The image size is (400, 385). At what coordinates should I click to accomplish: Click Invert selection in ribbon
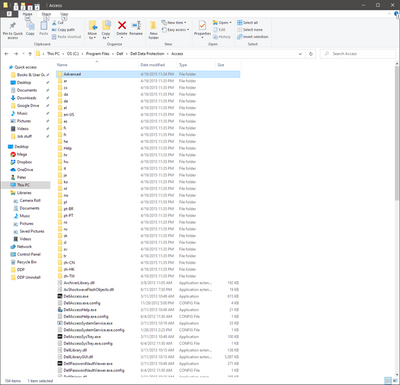[253, 37]
